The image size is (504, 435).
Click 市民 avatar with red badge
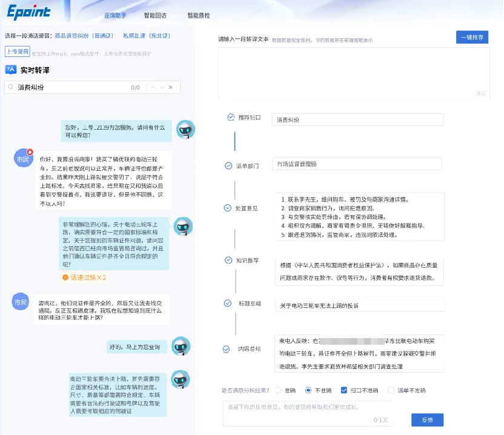click(x=23, y=158)
